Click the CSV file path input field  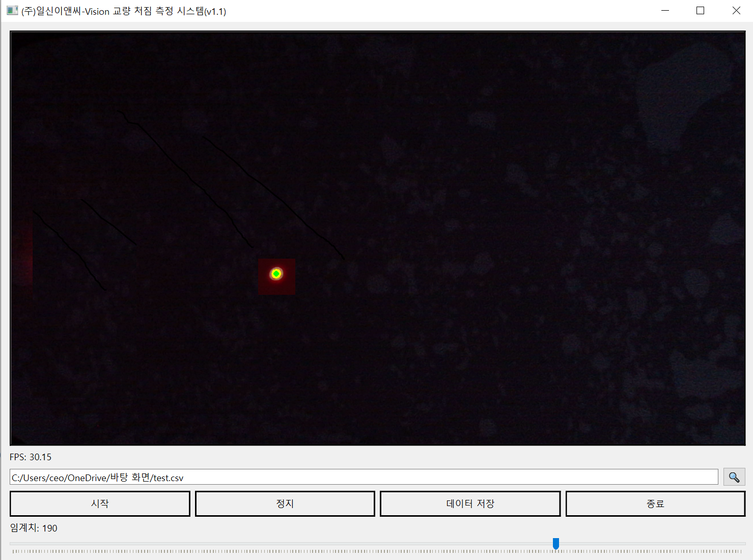pyautogui.click(x=364, y=477)
